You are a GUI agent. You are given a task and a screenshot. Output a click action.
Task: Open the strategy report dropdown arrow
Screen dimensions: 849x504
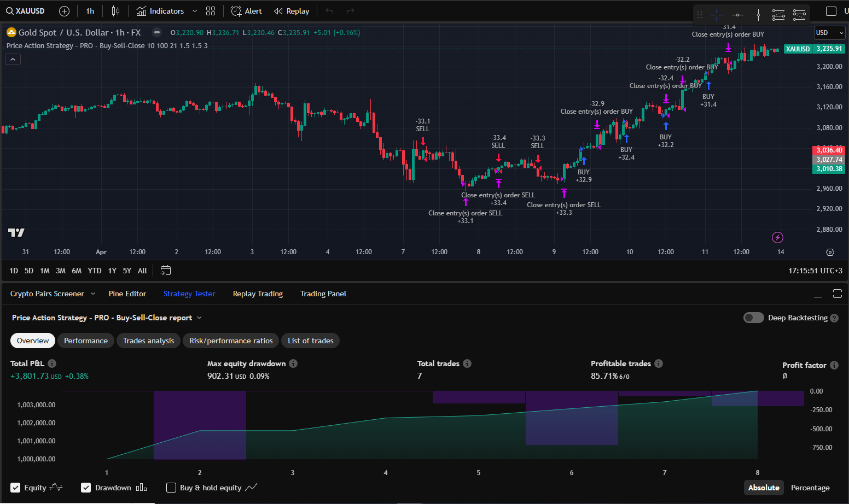point(199,318)
